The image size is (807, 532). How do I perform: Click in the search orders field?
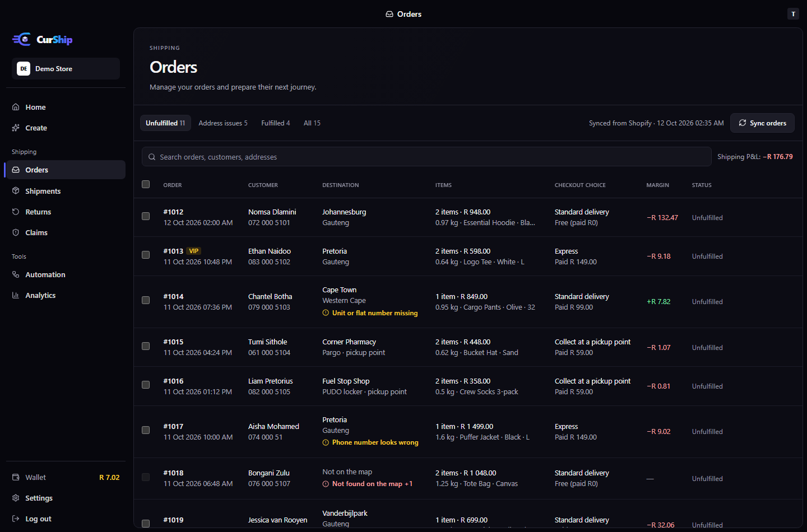click(x=426, y=157)
